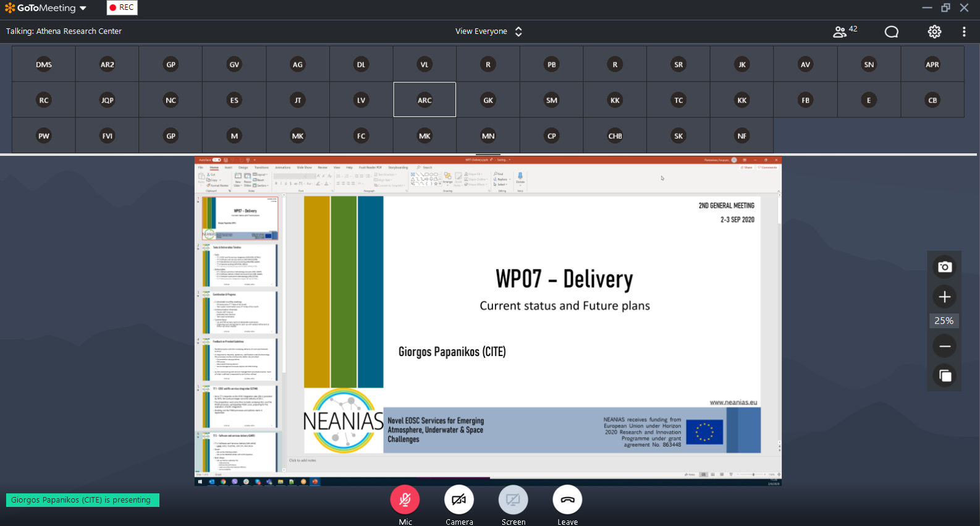The width and height of the screenshot is (980, 526).
Task: Pop out shared screen into separate window
Action: tap(945, 375)
